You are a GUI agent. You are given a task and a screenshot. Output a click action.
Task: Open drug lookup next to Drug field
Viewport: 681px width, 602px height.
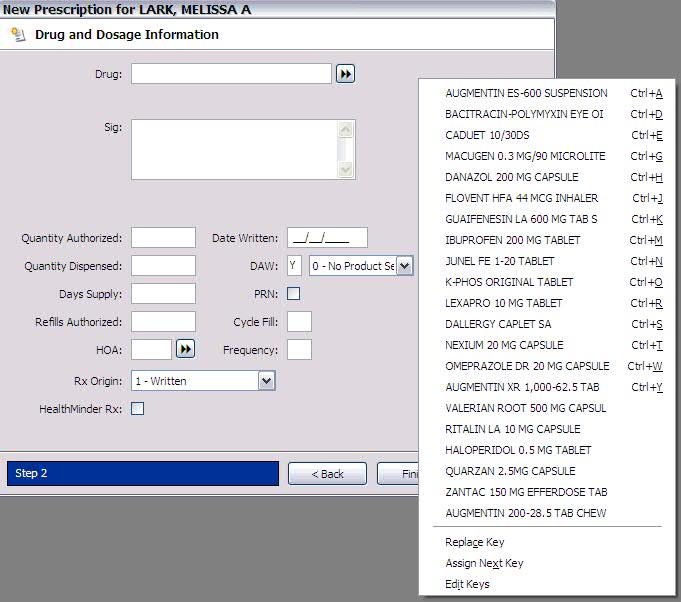(345, 74)
